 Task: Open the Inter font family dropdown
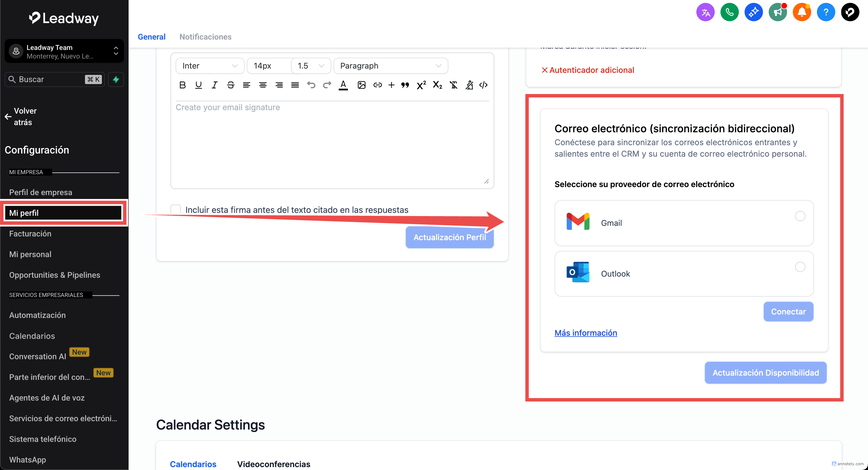coord(210,66)
